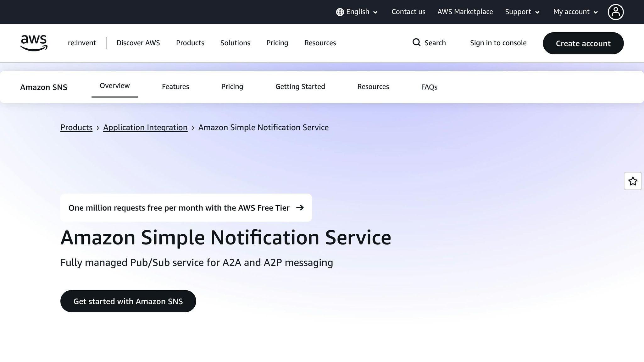
Task: Expand the Support dropdown
Action: tap(522, 12)
